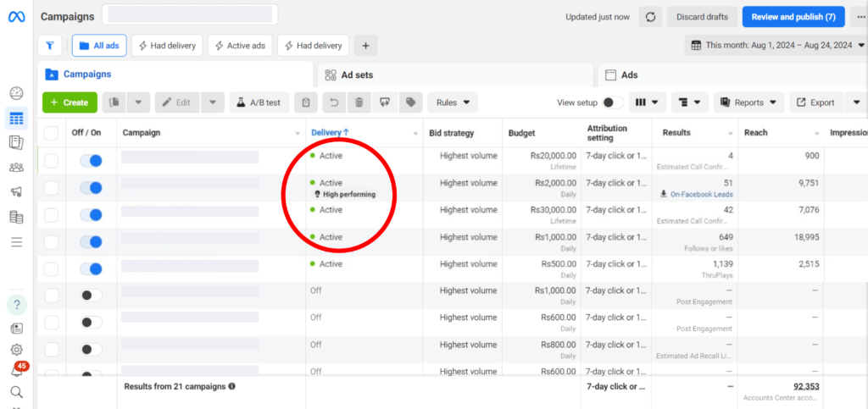868x409 pixels.
Task: Check the select-all checkbox in header
Action: coord(52,133)
